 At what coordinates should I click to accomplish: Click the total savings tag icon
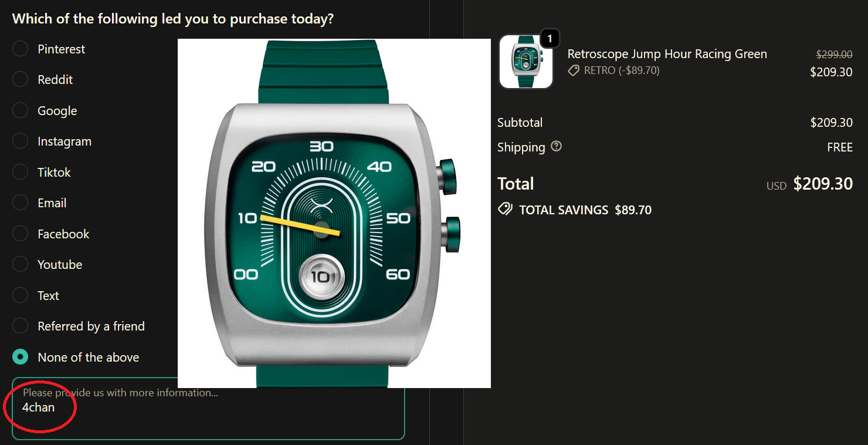(505, 210)
